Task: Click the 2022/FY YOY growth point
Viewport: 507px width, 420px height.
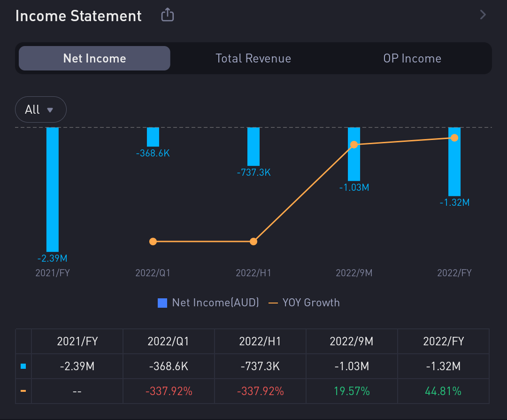Action: click(x=454, y=138)
